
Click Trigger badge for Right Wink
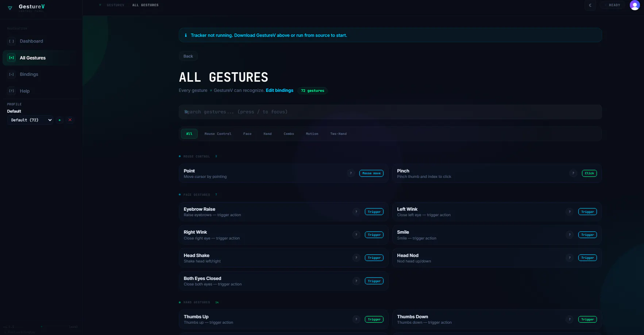click(x=374, y=235)
